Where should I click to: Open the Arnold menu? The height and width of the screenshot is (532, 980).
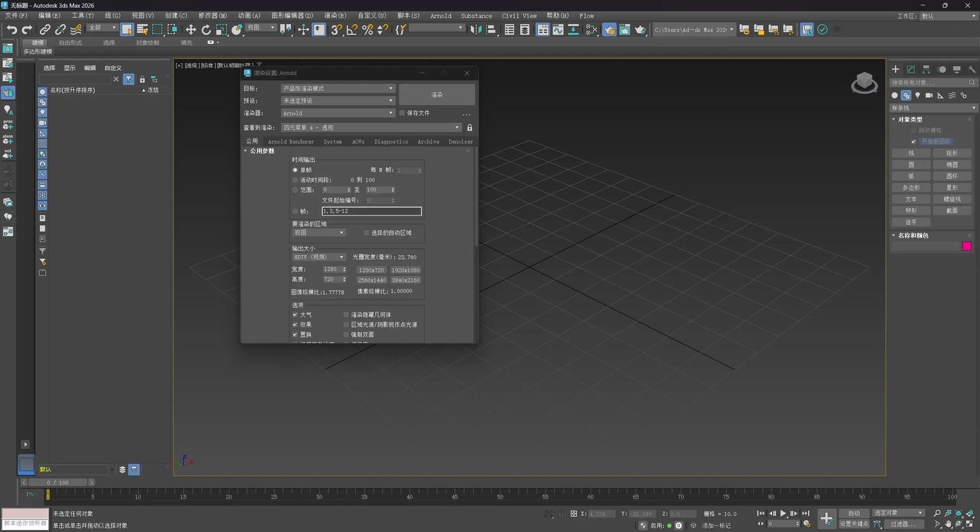pos(440,15)
